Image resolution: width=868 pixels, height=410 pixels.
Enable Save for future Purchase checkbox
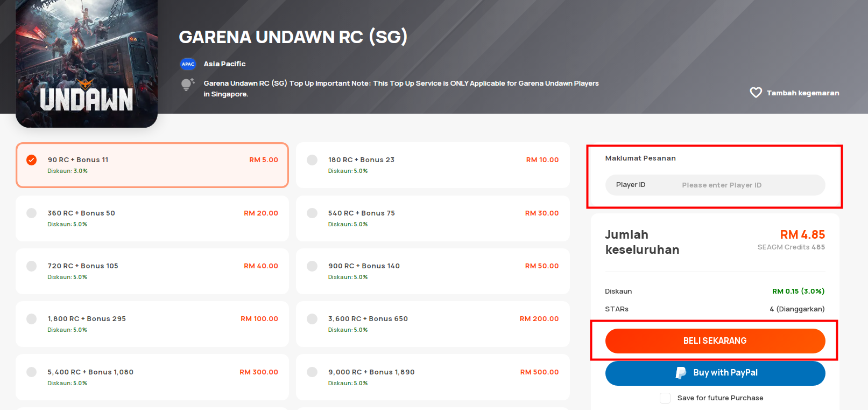665,398
